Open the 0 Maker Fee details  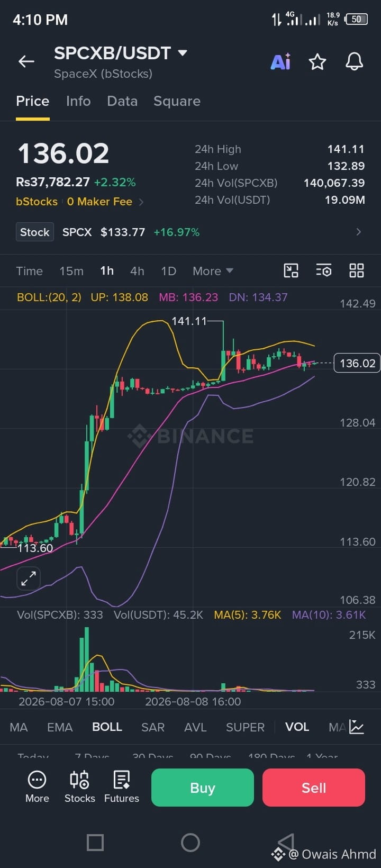[105, 202]
